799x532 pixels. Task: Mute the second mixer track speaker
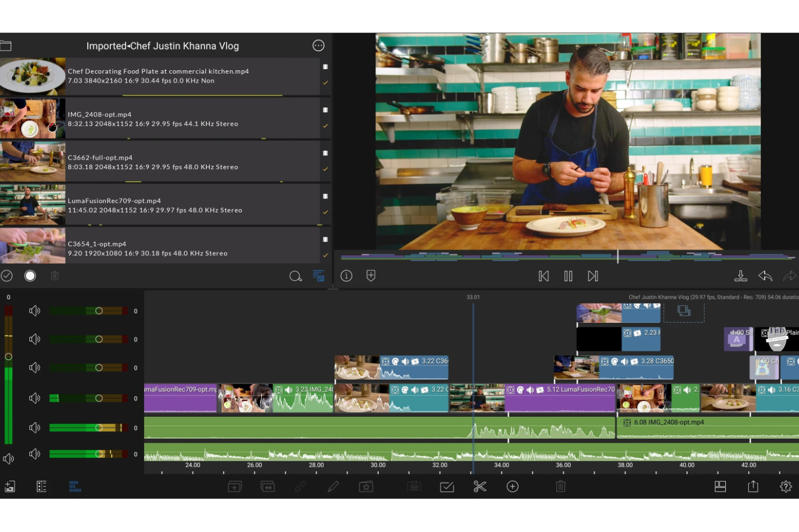(35, 339)
